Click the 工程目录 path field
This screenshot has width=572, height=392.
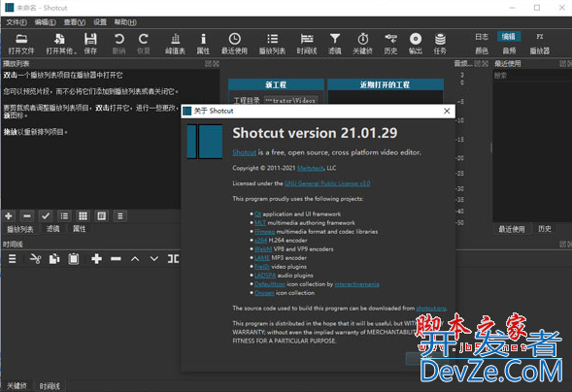click(290, 101)
